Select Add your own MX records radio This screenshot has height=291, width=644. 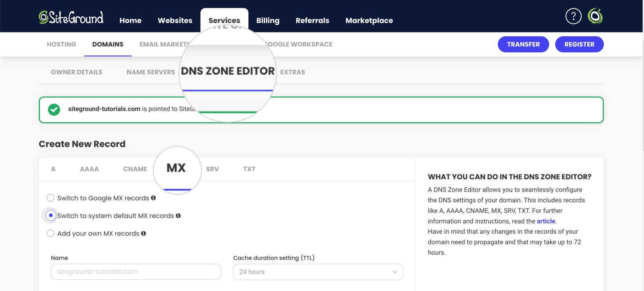click(x=50, y=234)
